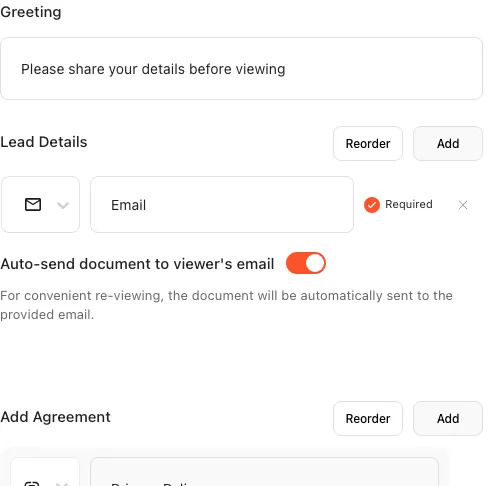Click the envelope icon in Lead Details
Image resolution: width=491 pixels, height=486 pixels.
coord(33,204)
